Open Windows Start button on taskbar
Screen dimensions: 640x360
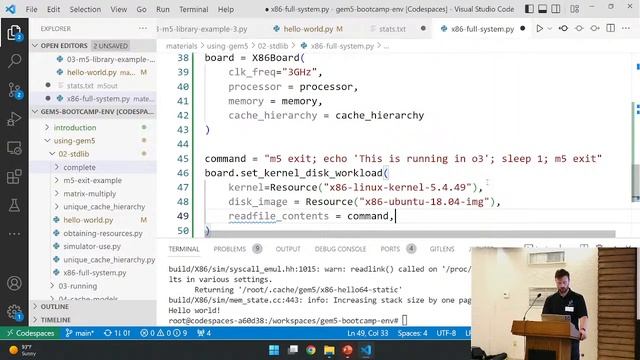pyautogui.click(x=274, y=350)
